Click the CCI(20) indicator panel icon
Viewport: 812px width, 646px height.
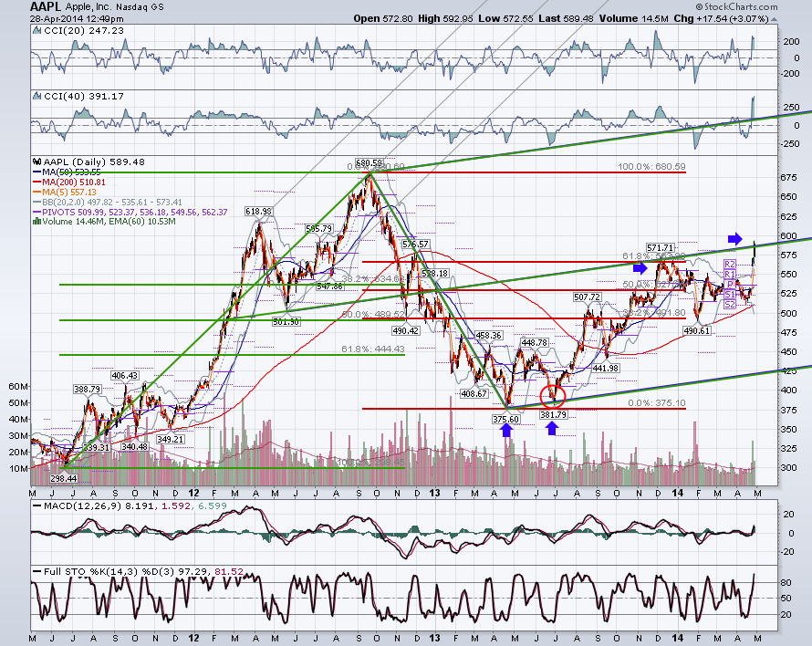[36, 30]
